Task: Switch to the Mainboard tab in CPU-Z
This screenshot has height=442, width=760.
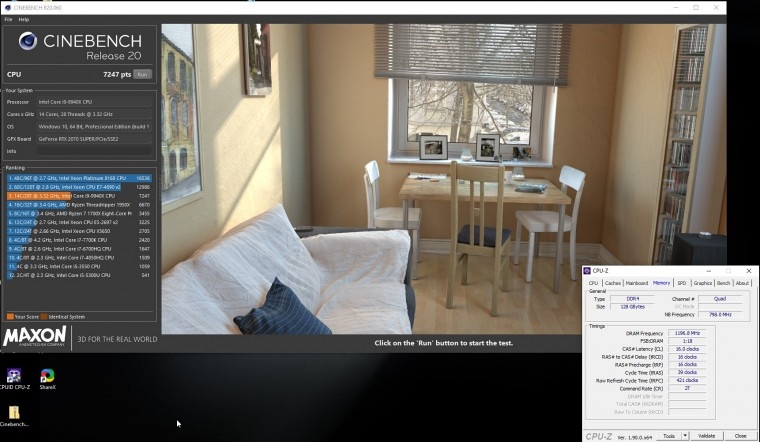Action: 637,283
